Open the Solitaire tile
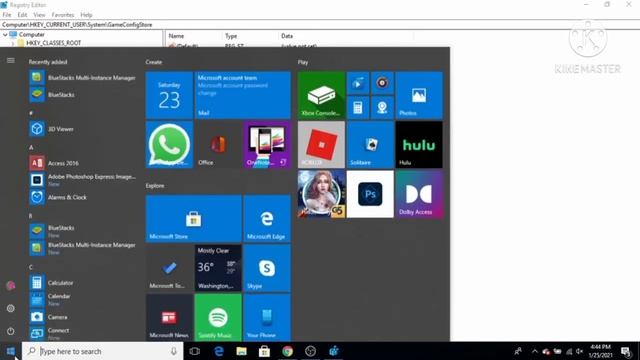Viewport: 640px width, 360px height. [x=370, y=144]
